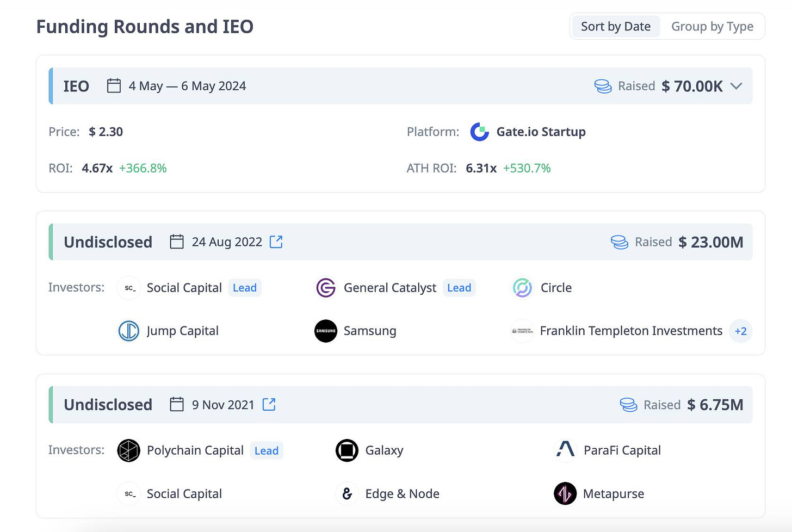Open the ParaFi Capital investor page
Screen dimensions: 792x532
click(622, 450)
